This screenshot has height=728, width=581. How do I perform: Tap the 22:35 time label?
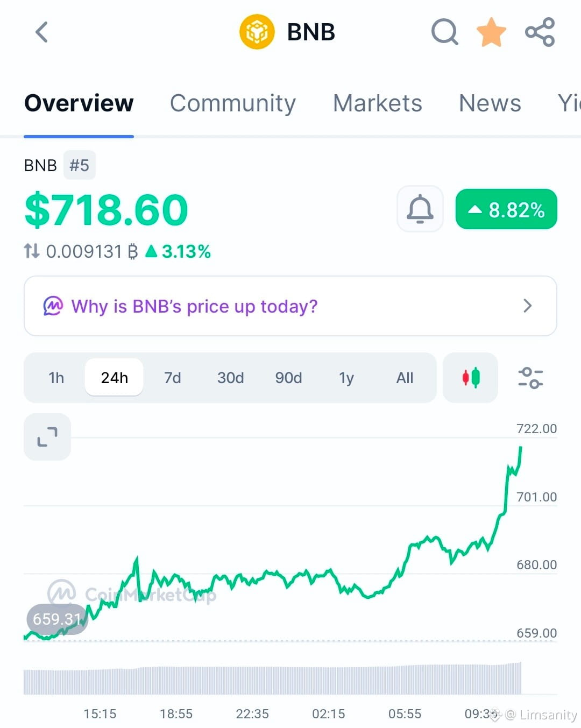pyautogui.click(x=252, y=714)
